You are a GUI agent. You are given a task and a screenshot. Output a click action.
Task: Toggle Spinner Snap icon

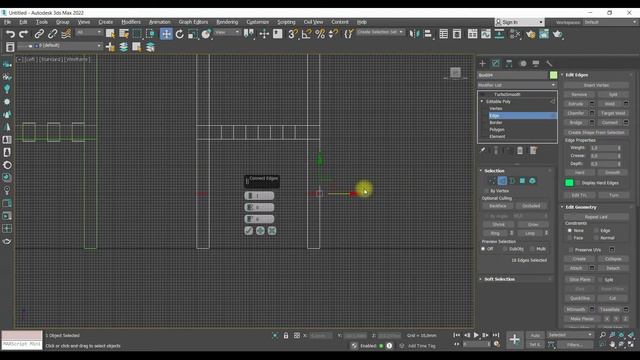(333, 34)
